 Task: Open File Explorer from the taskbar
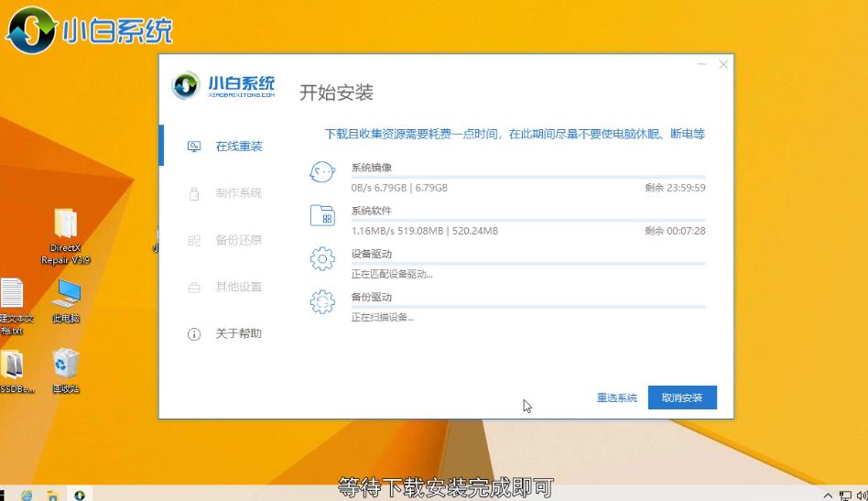52,496
